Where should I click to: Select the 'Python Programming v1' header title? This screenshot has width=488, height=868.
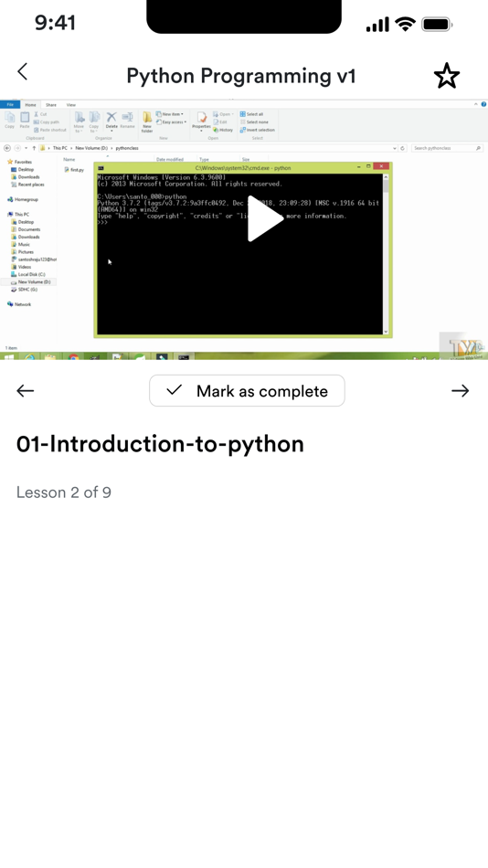coord(241,76)
